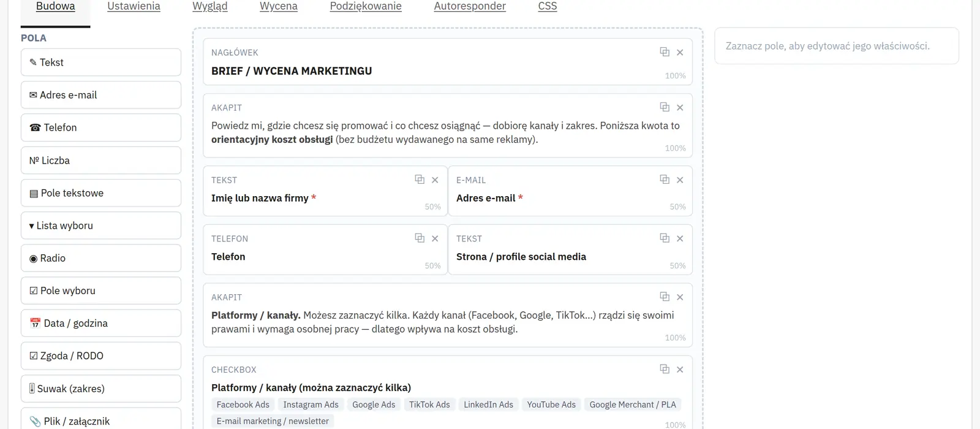
Task: Duplicate the 'Imię lub nazwa firmy' field
Action: (420, 179)
